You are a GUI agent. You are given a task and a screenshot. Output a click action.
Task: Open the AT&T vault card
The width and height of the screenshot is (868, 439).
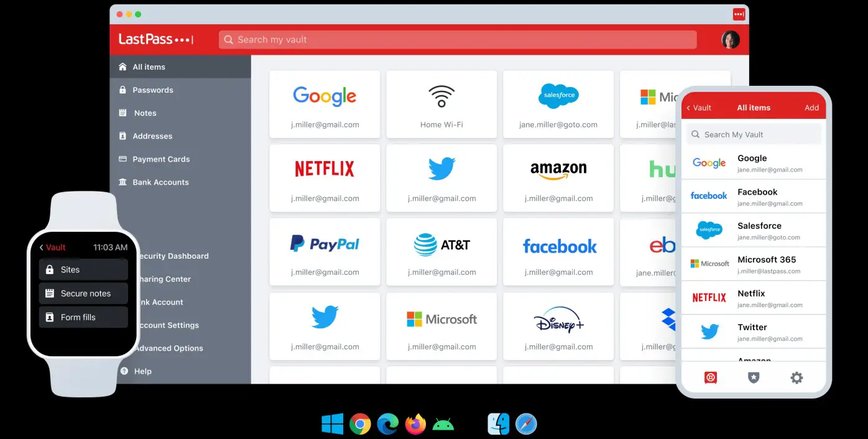click(441, 252)
